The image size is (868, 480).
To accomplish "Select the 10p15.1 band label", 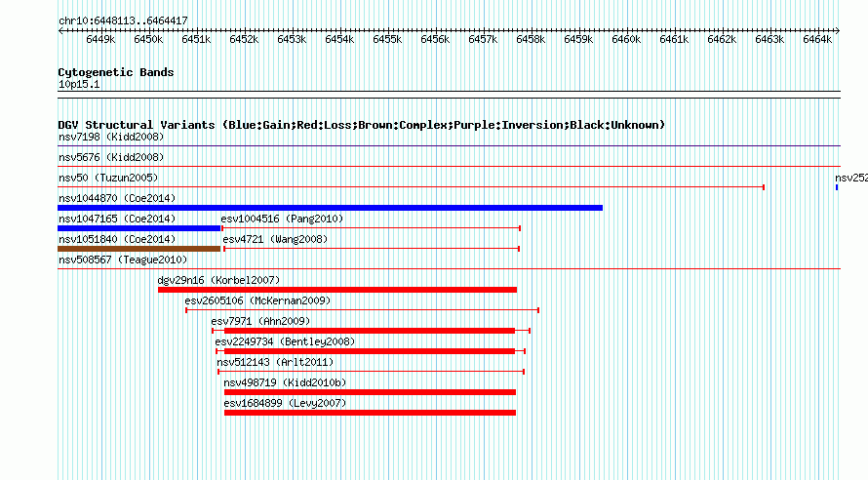I will click(x=79, y=84).
